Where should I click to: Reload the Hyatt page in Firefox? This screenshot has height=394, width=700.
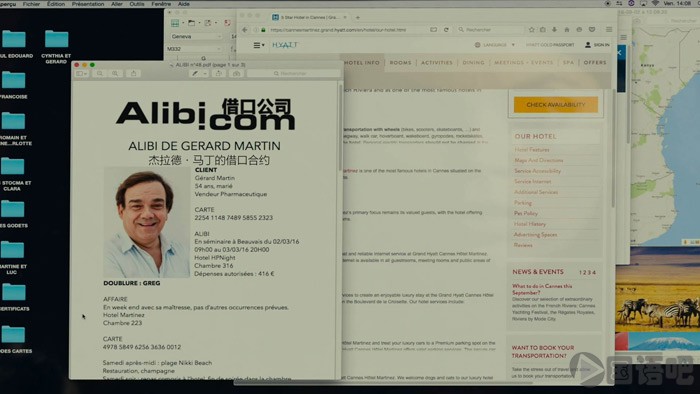446,30
